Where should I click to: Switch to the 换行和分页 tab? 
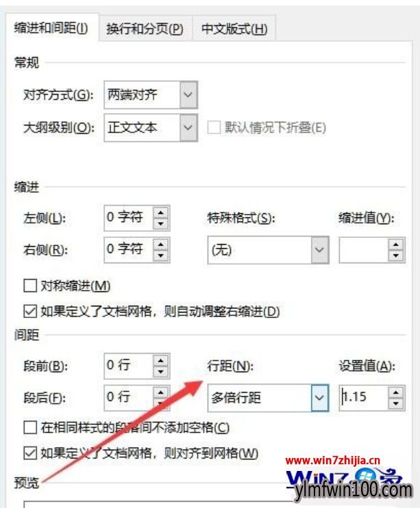pyautogui.click(x=145, y=29)
